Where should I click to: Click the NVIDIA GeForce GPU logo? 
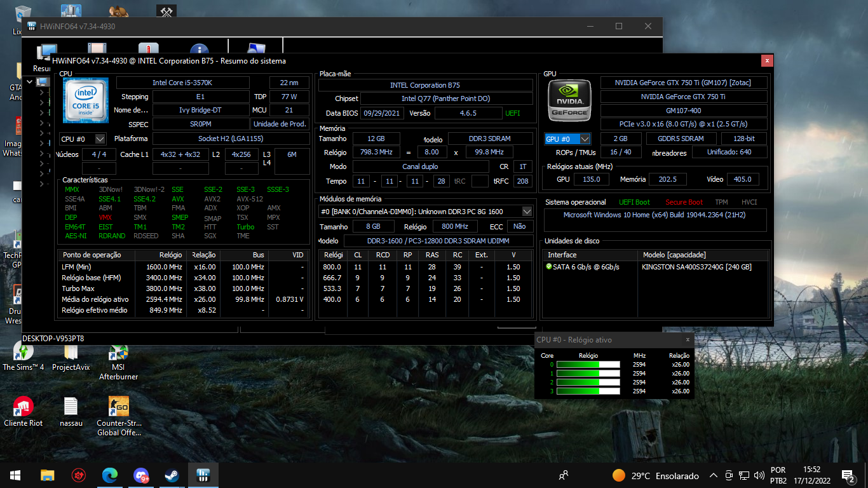pos(570,100)
